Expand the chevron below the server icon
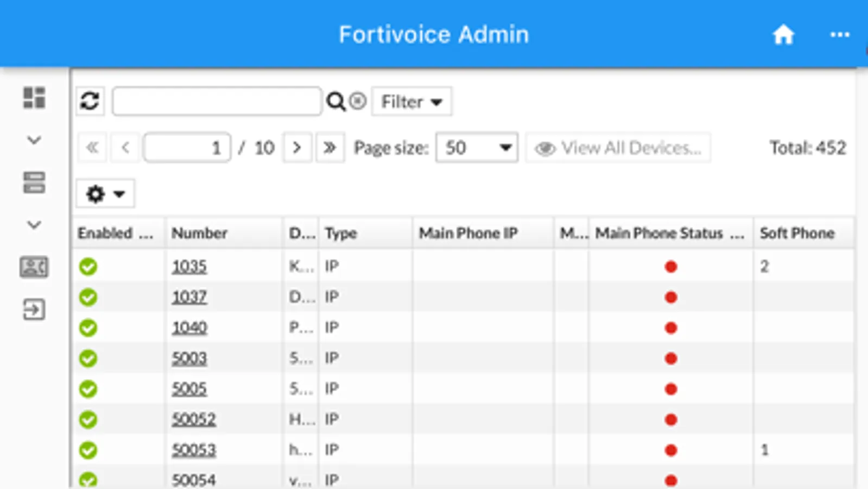The width and height of the screenshot is (868, 489). click(34, 225)
